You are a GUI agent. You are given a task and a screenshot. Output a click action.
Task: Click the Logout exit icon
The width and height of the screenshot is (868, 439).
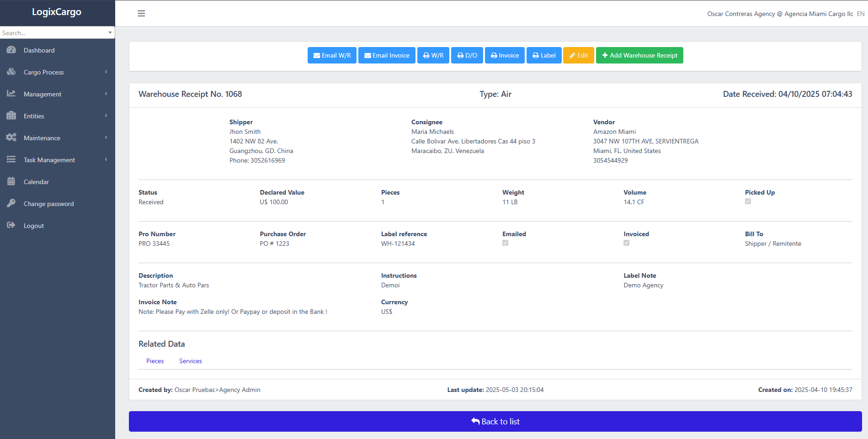tap(11, 226)
